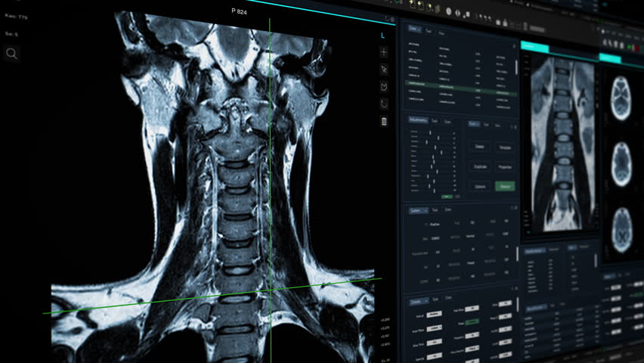Click top field in Details right column
The height and width of the screenshot is (363, 644).
pos(505,303)
